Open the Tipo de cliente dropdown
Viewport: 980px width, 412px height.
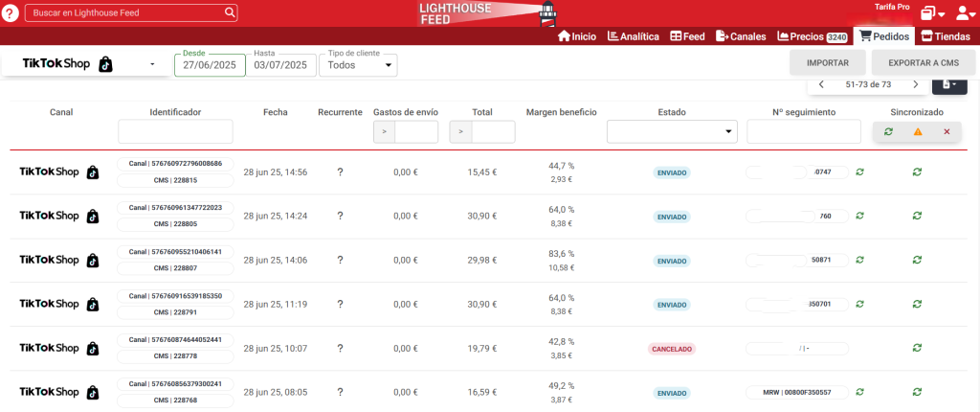[x=358, y=64]
